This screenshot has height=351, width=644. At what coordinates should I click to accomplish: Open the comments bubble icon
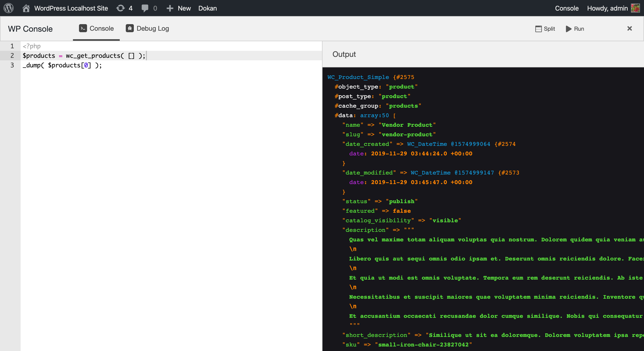[145, 8]
